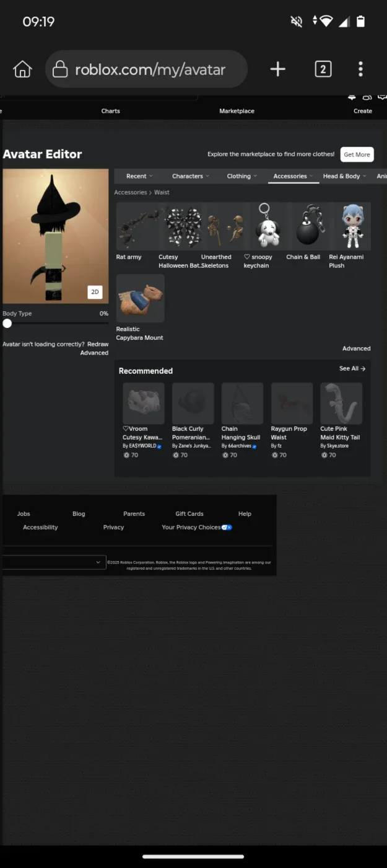This screenshot has width=387, height=868.
Task: Click the Avatar Editor heading
Action: [42, 154]
